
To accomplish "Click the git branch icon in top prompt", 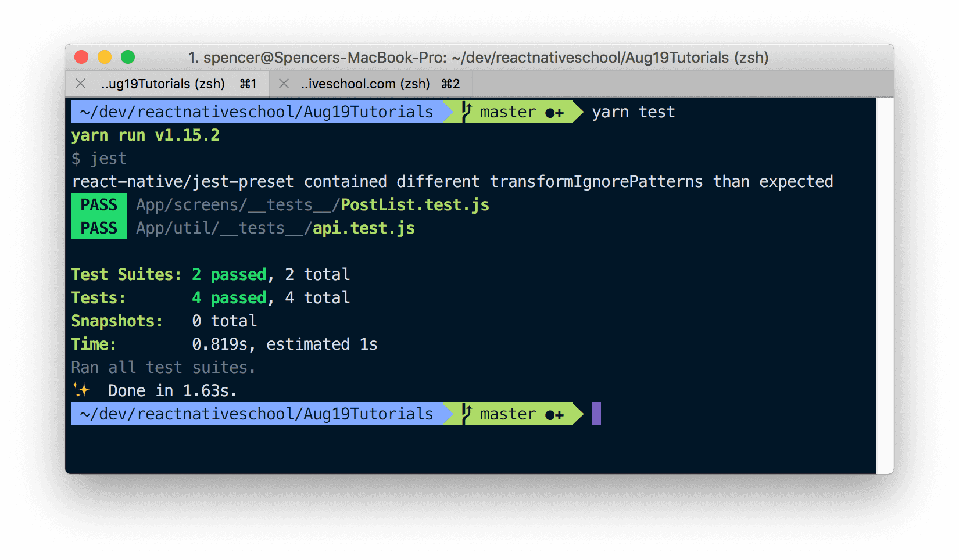I will 466,112.
